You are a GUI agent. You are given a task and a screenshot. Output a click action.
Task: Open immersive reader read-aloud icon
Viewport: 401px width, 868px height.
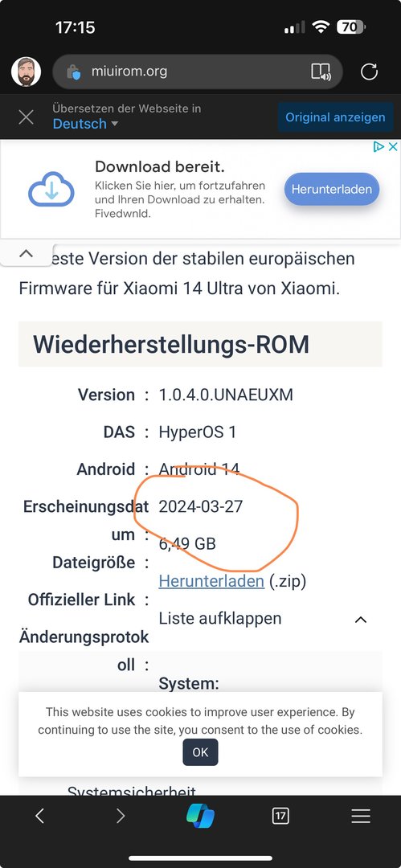tap(321, 72)
